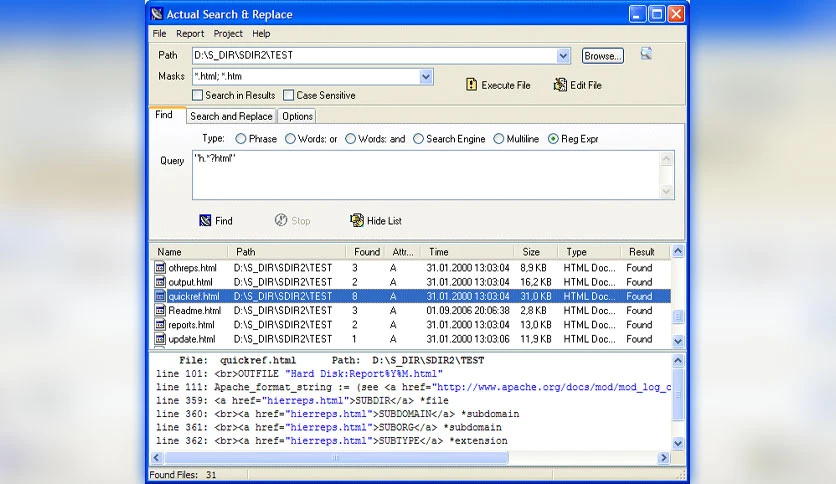Click the line 362 result text

(x=332, y=441)
